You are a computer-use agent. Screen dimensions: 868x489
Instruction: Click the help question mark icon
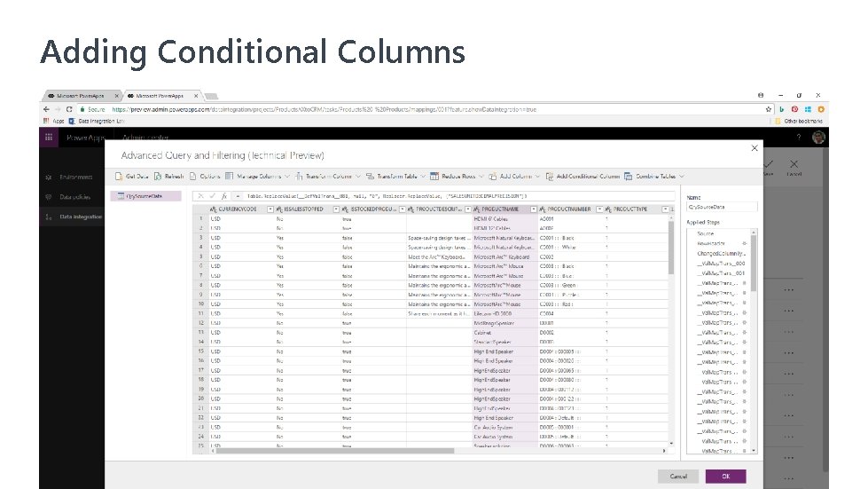[798, 138]
